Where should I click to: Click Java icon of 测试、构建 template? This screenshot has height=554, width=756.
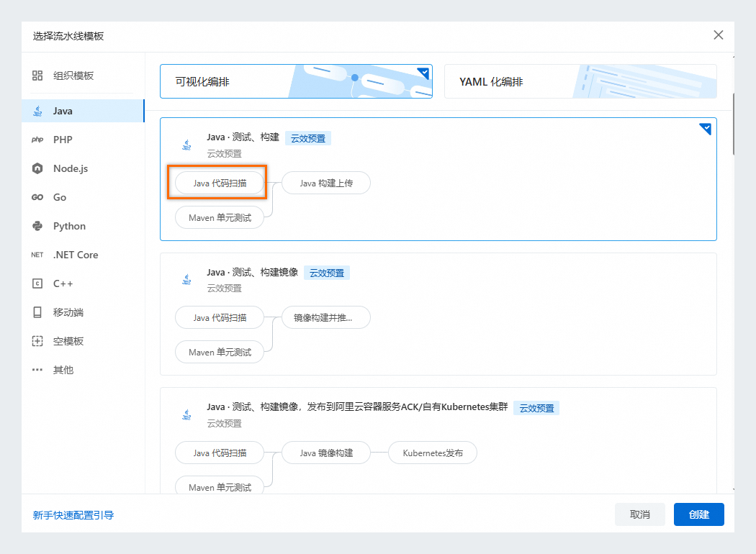click(x=186, y=145)
